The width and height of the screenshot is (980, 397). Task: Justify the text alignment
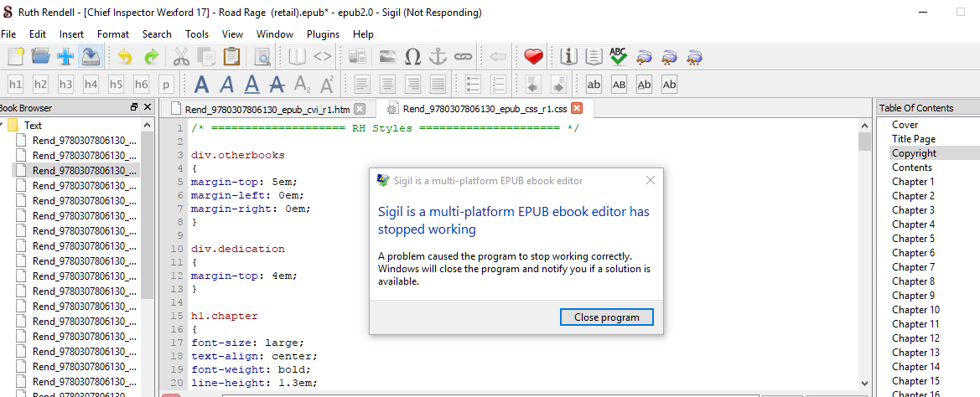pyautogui.click(x=438, y=85)
